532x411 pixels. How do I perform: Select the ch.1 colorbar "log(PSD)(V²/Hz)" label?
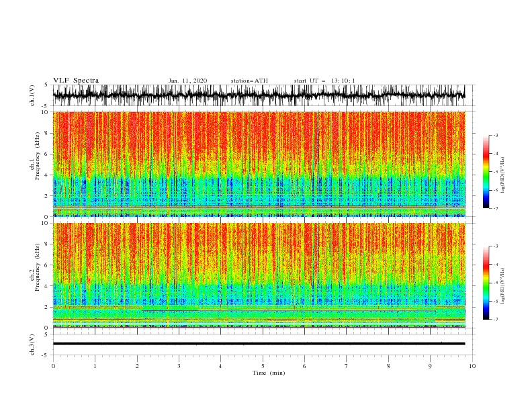pos(503,175)
